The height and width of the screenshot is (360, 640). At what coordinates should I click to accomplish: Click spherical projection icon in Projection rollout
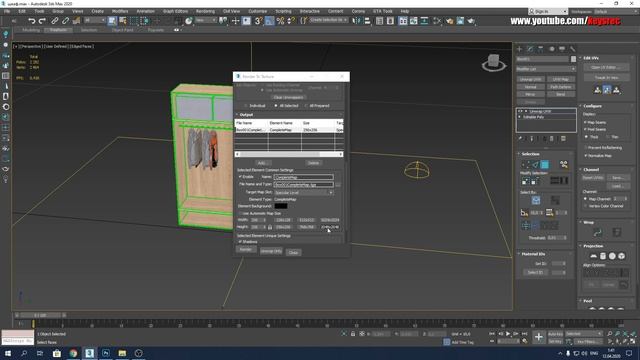(612, 256)
